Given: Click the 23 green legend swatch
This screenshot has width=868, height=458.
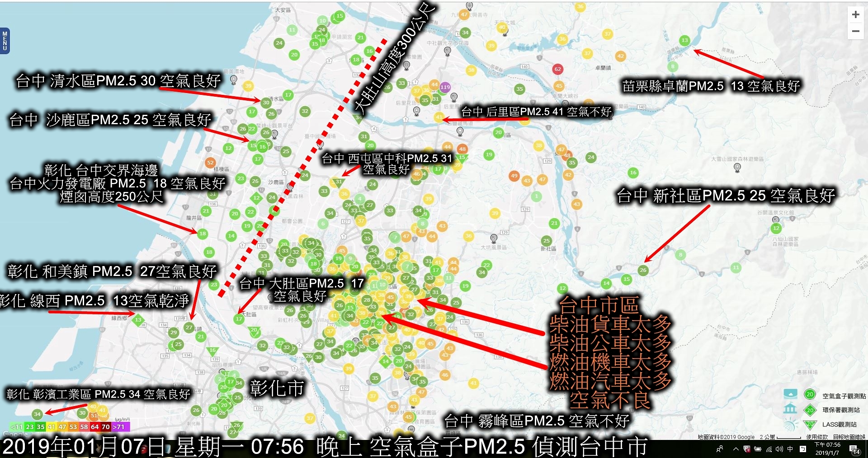Looking at the screenshot, I should pyautogui.click(x=30, y=426).
